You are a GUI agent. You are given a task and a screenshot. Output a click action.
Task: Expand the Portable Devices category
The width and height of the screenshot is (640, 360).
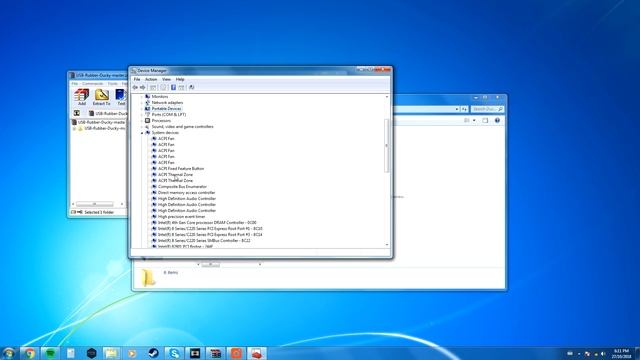142,109
